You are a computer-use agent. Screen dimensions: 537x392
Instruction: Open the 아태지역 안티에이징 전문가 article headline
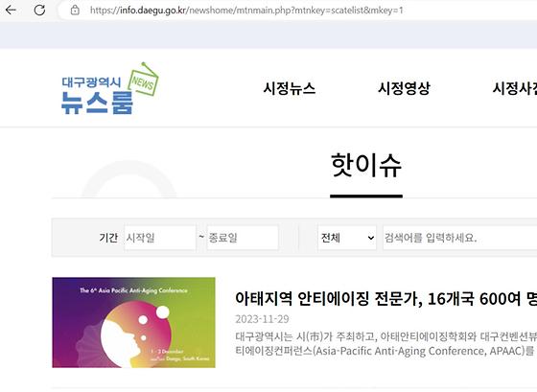coord(385,298)
